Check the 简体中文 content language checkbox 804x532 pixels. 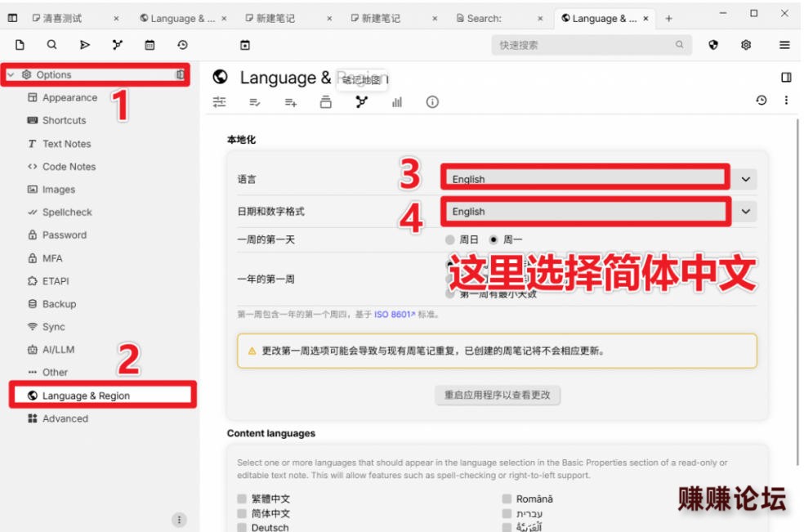[242, 513]
